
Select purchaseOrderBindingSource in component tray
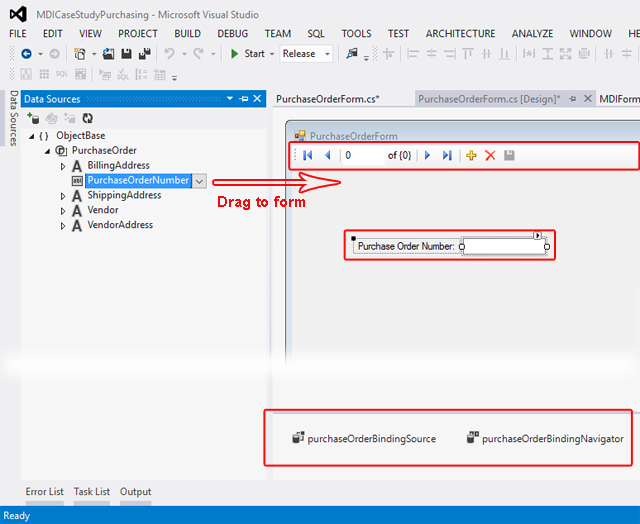point(364,438)
